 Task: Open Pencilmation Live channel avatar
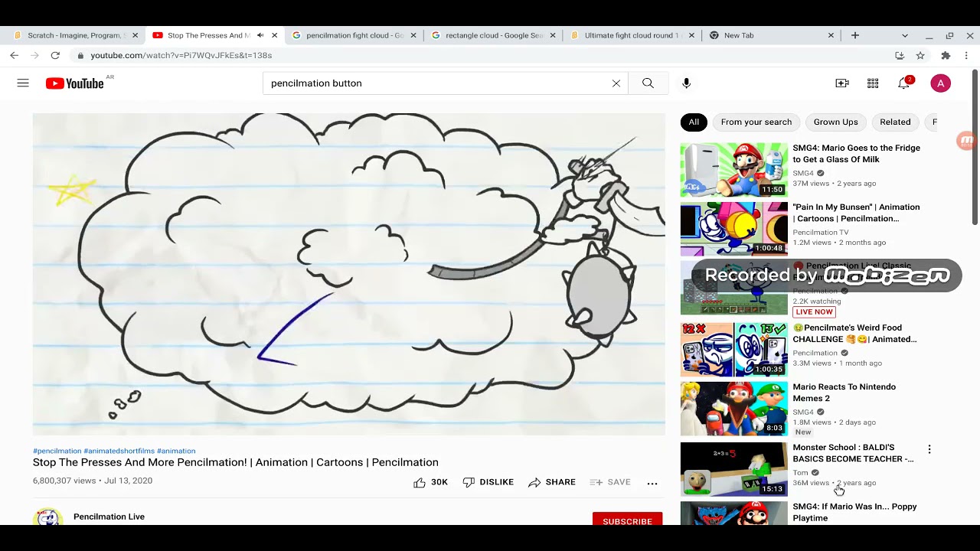pos(48,517)
